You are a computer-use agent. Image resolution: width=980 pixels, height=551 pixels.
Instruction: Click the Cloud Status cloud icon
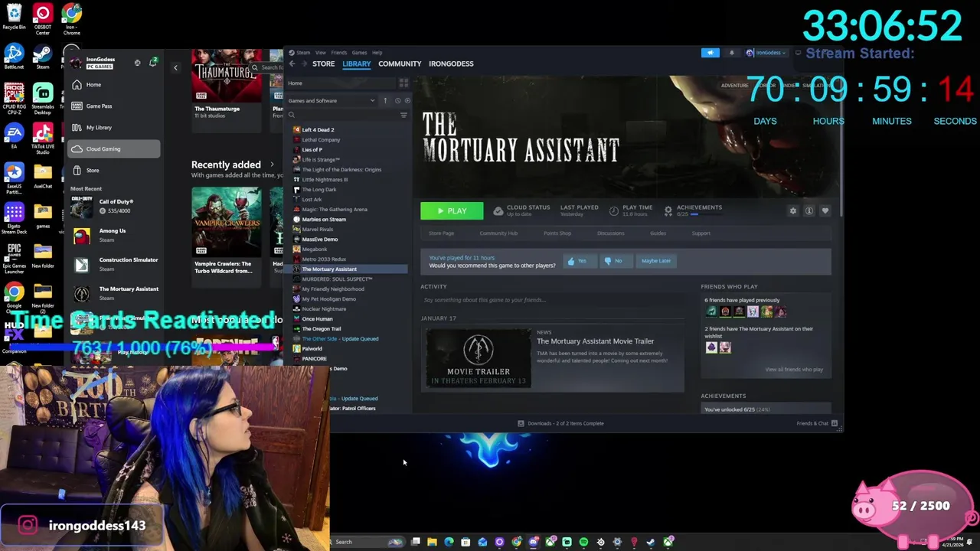(498, 210)
